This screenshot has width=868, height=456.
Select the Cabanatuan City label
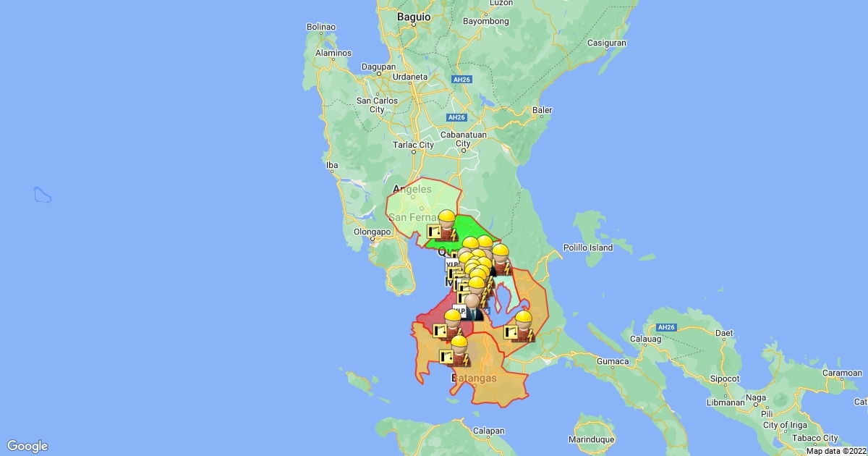coord(462,139)
